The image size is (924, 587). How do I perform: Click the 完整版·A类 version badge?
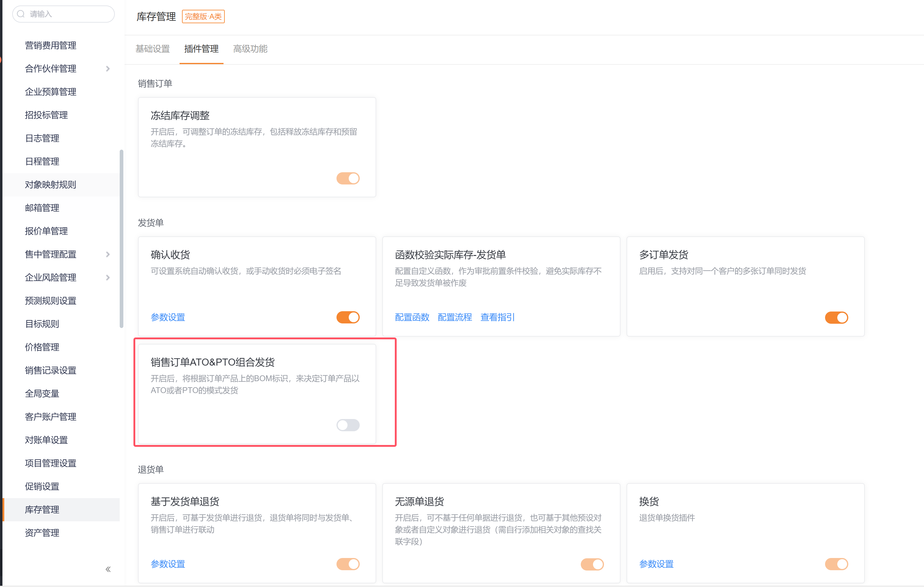203,16
